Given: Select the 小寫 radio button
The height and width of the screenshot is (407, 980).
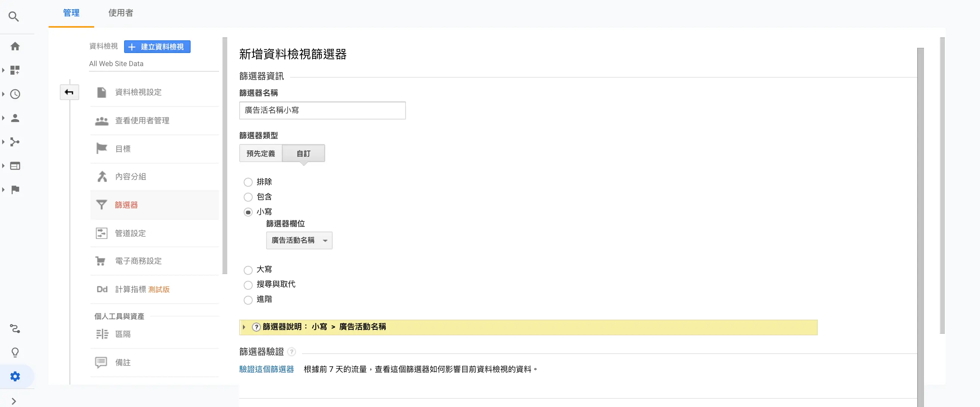Looking at the screenshot, I should click(x=248, y=212).
